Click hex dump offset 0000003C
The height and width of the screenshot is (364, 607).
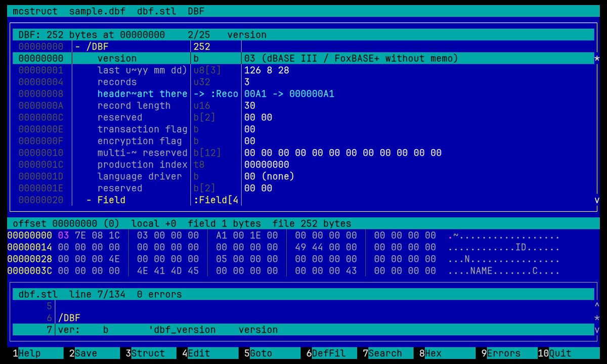coord(29,271)
